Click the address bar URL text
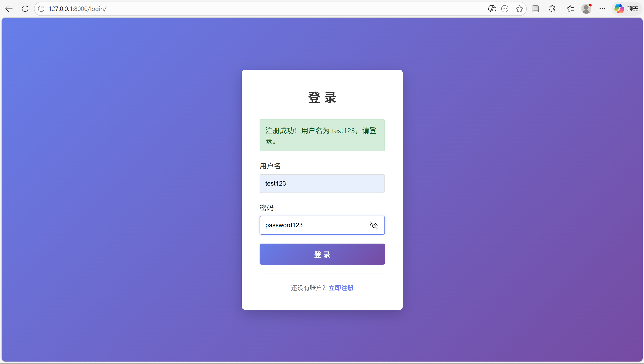This screenshot has width=644, height=364. [77, 9]
